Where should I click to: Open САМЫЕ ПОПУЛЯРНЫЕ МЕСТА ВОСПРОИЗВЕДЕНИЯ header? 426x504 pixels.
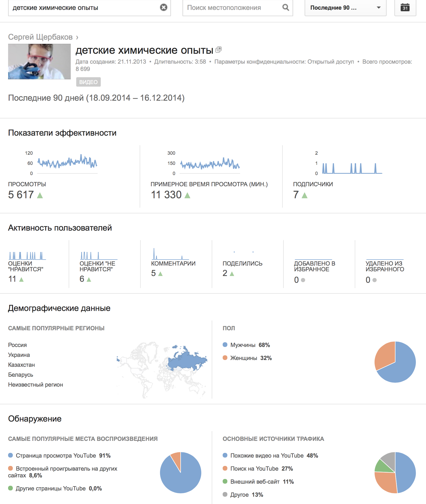83,439
